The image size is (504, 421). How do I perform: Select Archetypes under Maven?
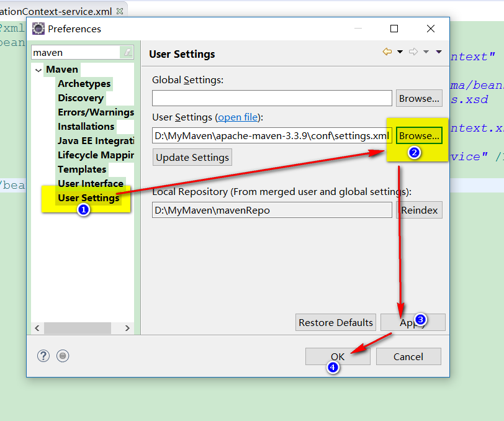pyautogui.click(x=84, y=84)
